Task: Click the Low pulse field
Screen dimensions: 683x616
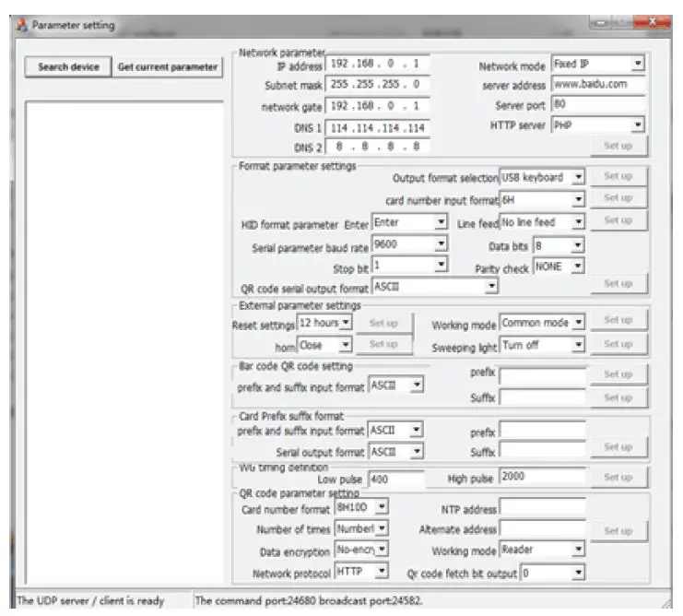Action: (396, 480)
